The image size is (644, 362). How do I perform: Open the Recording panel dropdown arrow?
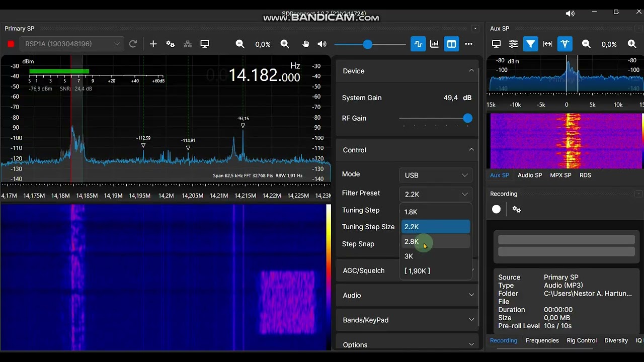pyautogui.click(x=638, y=194)
